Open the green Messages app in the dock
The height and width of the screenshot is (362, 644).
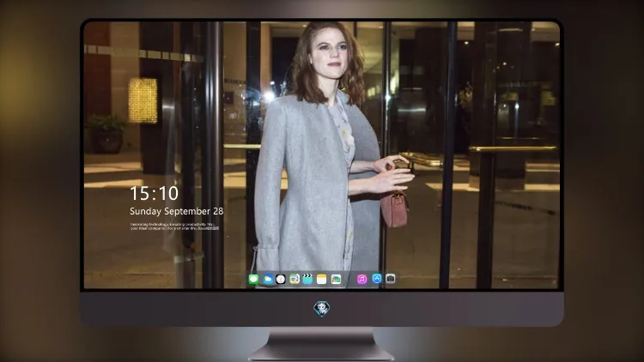coord(254,280)
